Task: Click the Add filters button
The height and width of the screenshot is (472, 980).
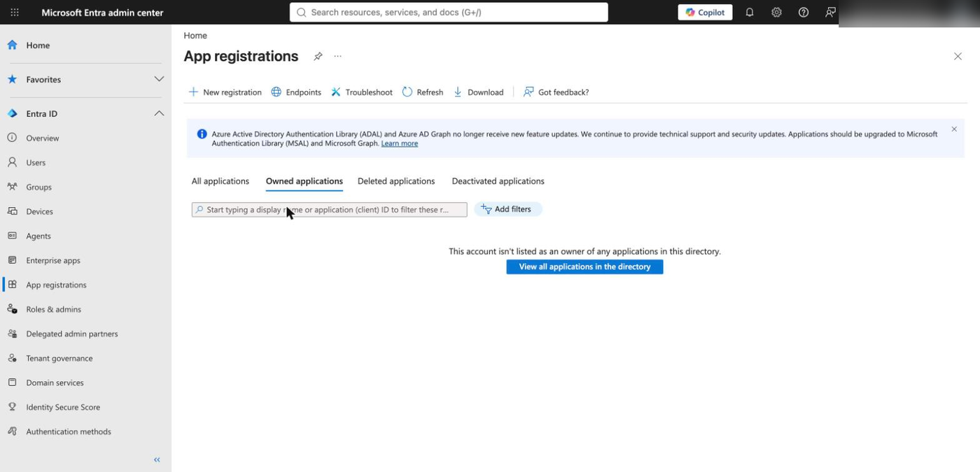Action: [x=508, y=209]
